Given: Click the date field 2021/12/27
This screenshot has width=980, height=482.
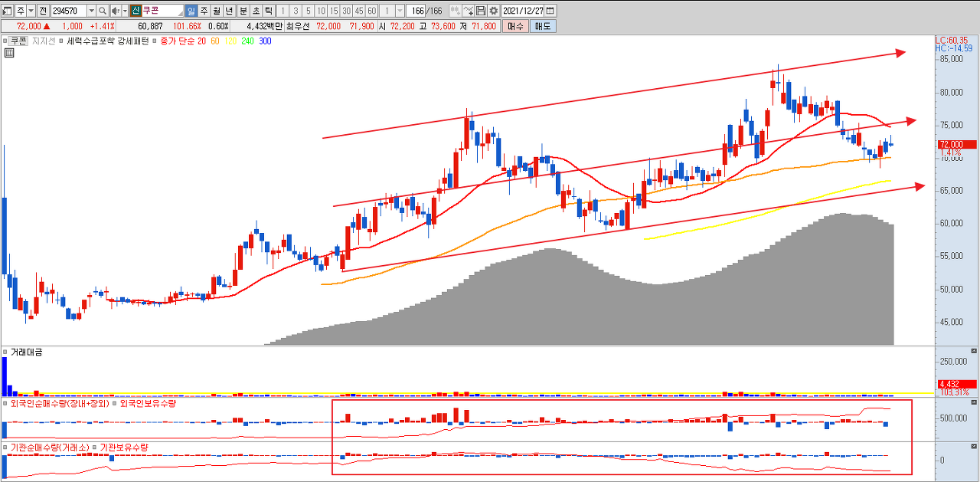Looking at the screenshot, I should click(522, 11).
